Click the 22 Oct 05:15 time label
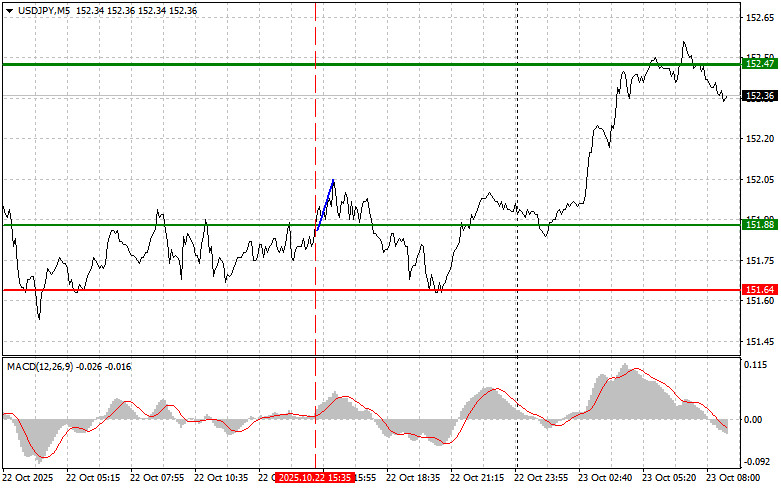Screen dimensions: 781x489 (x=95, y=479)
